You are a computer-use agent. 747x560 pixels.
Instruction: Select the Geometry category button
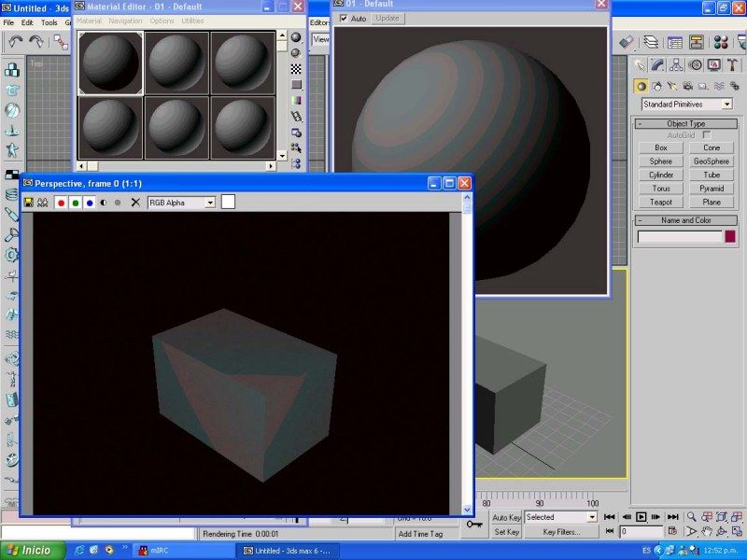tap(641, 86)
